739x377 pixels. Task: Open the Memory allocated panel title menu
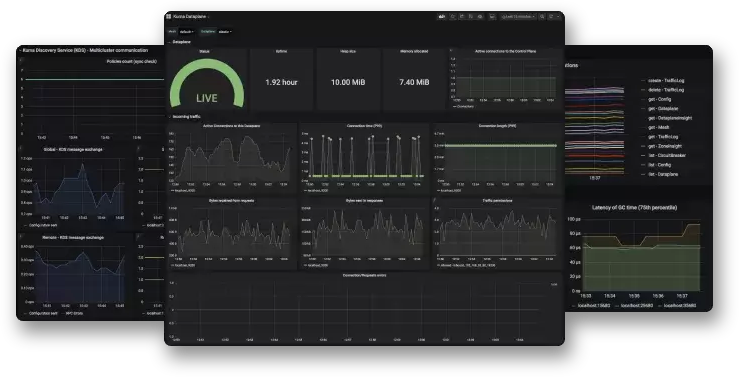(414, 51)
